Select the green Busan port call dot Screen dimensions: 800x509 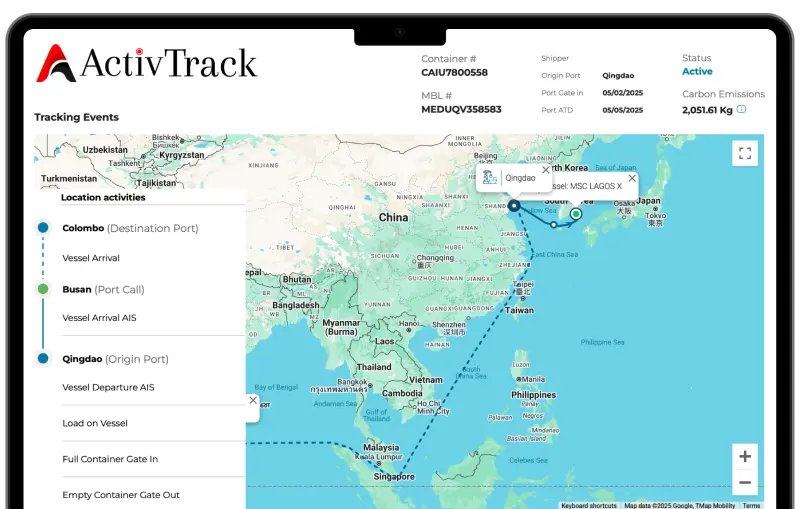point(43,289)
